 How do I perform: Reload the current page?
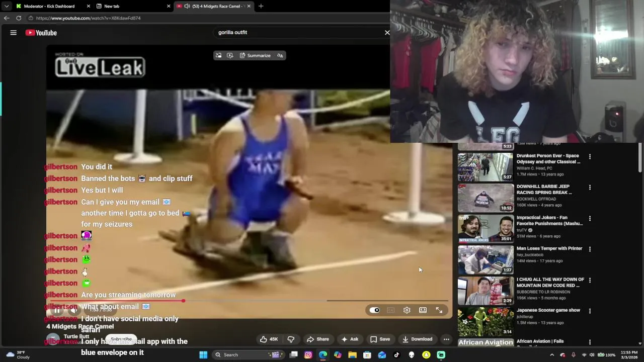click(19, 18)
